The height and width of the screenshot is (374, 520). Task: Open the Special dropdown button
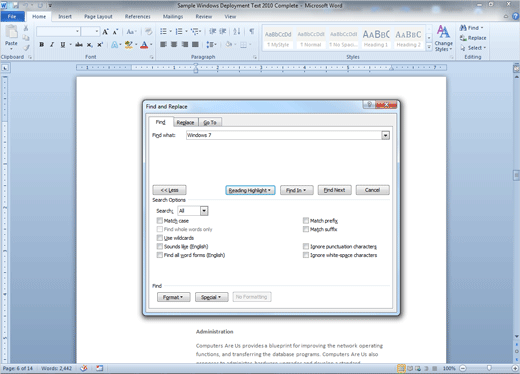pyautogui.click(x=211, y=297)
